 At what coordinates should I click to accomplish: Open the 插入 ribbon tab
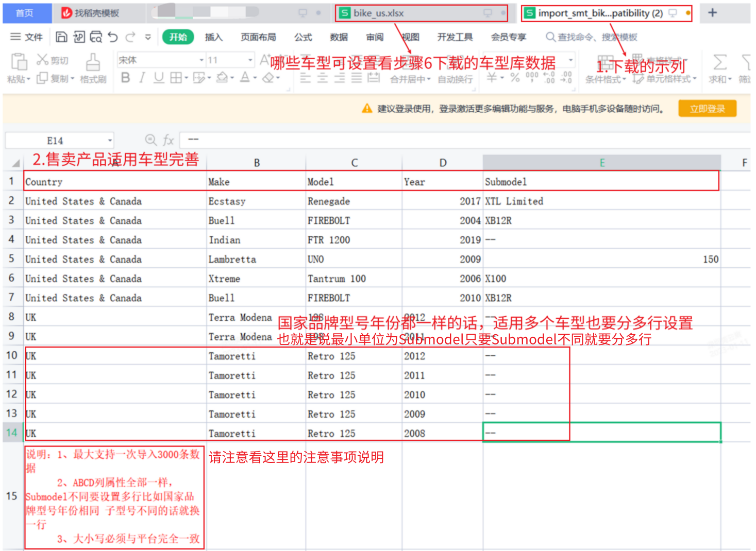point(213,37)
